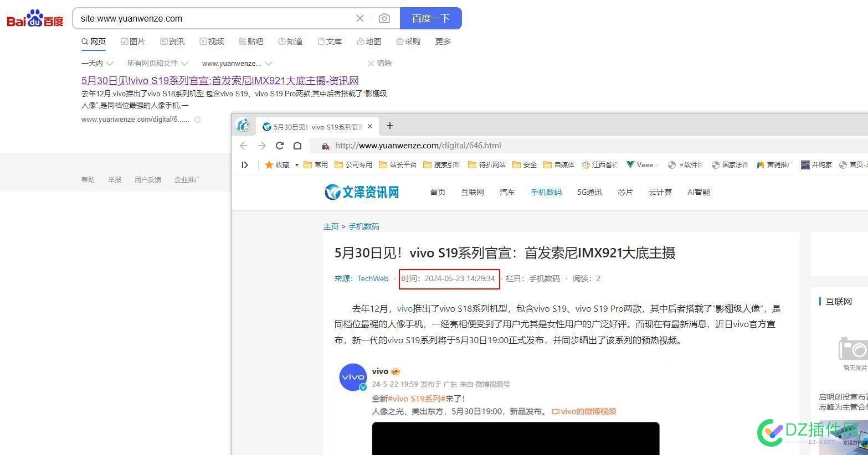The width and height of the screenshot is (868, 455).
Task: Switch to the 知道 search tab
Action: (x=290, y=42)
